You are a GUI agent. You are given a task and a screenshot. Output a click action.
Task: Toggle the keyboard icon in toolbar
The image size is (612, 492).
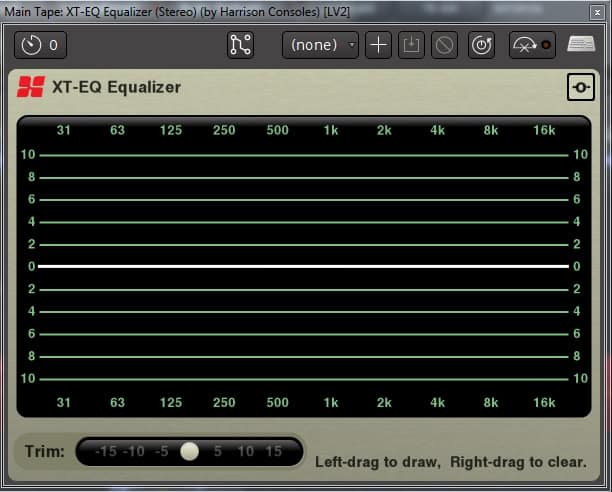[582, 45]
